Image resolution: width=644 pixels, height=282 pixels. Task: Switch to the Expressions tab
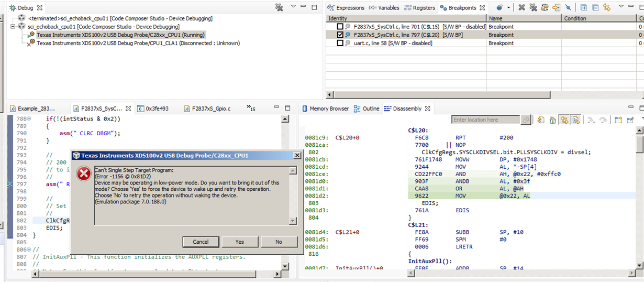click(346, 8)
